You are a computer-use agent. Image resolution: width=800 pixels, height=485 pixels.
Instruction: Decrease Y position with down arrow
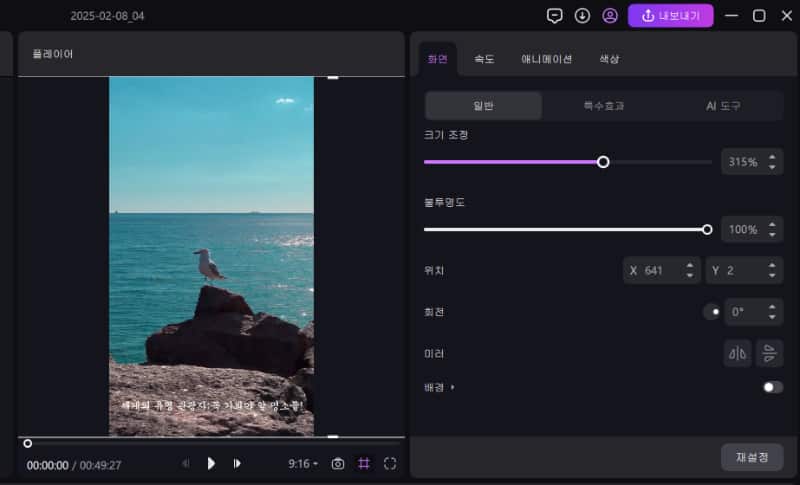772,275
